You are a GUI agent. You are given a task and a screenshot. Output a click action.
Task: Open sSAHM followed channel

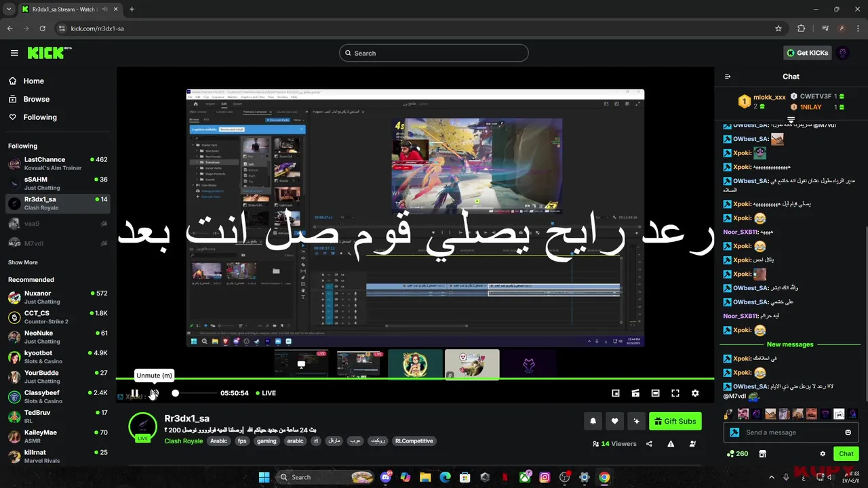58,184
